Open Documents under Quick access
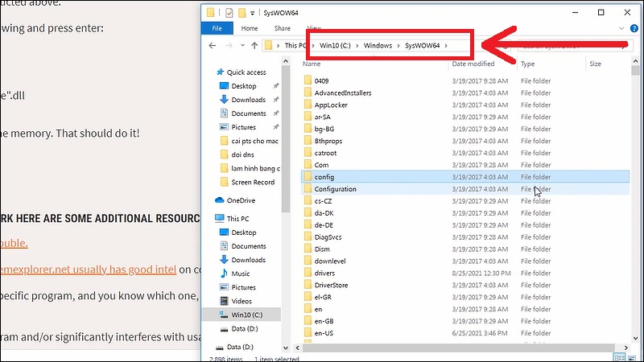Viewport: 644px width, 362px height. tap(249, 113)
